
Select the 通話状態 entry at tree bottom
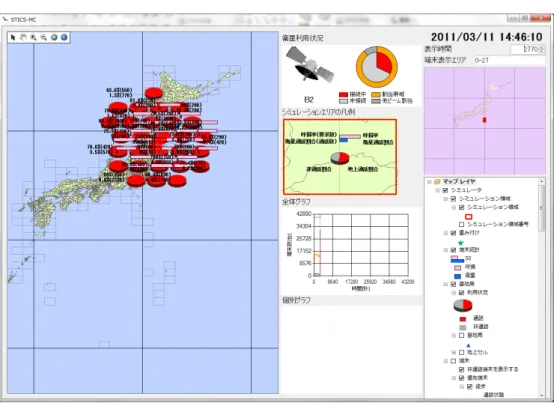click(494, 395)
